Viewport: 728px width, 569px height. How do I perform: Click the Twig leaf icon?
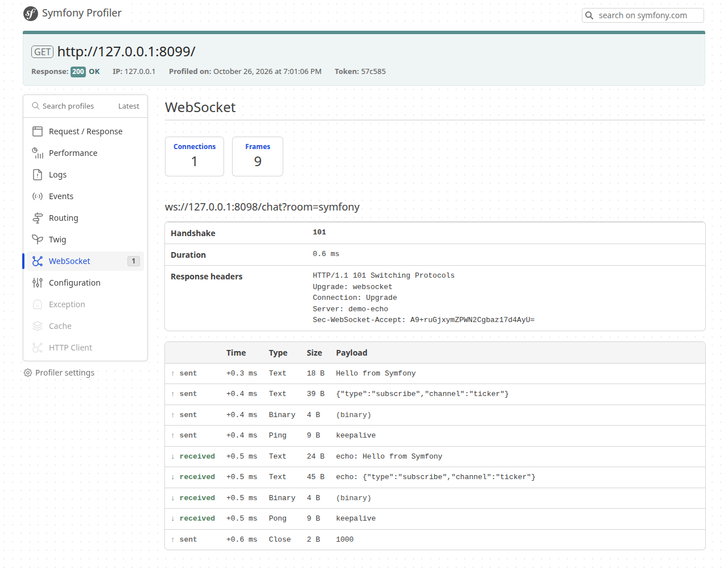coord(38,240)
